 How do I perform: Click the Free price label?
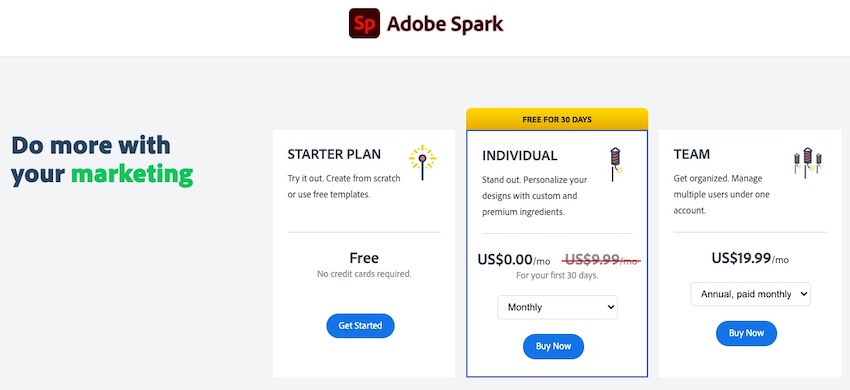(x=364, y=258)
